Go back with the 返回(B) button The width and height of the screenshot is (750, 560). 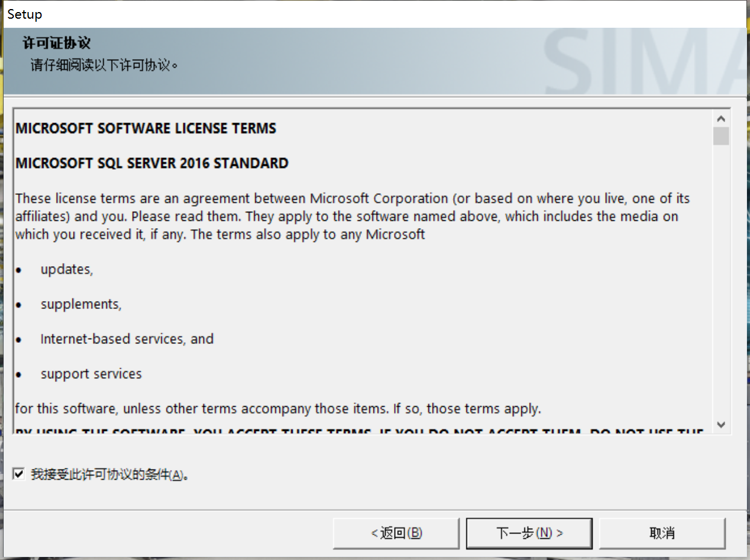pos(396,533)
